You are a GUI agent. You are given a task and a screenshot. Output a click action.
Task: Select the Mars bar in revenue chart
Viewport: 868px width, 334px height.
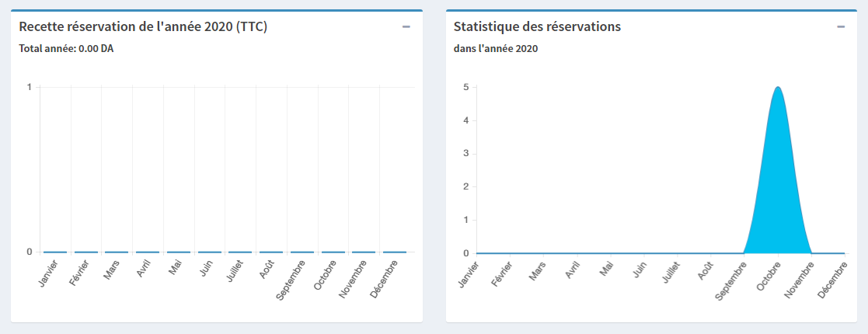pos(117,252)
